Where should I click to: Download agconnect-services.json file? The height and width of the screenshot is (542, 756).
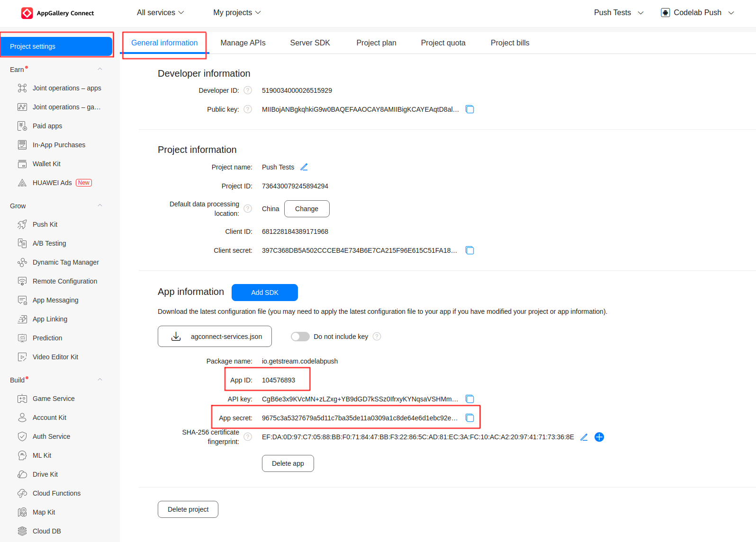[215, 337]
